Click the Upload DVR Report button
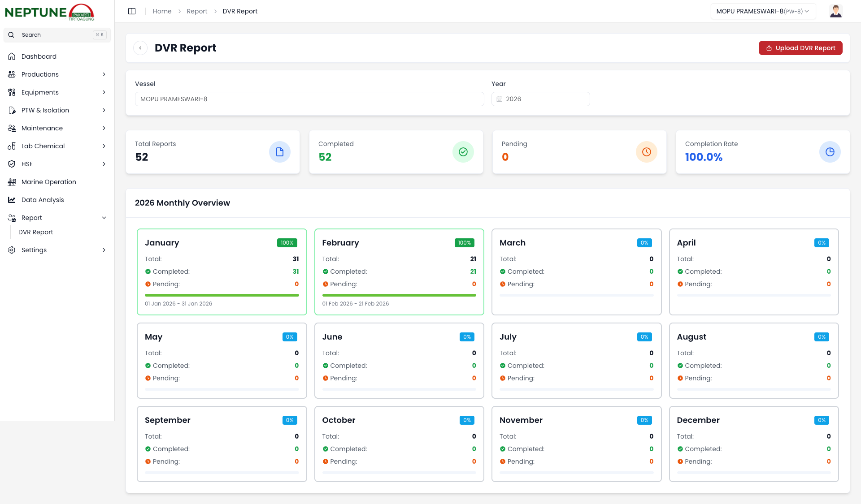This screenshot has height=504, width=861. 800,48
